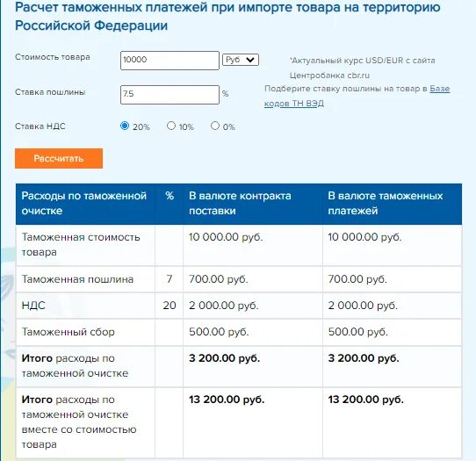
Task: Select the НДС row label
Action: 33,306
